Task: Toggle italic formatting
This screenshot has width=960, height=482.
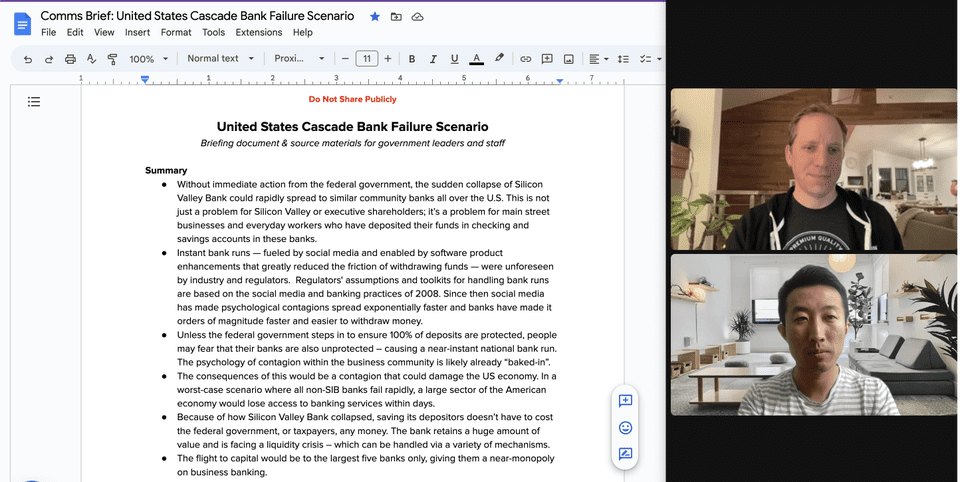Action: click(x=433, y=59)
